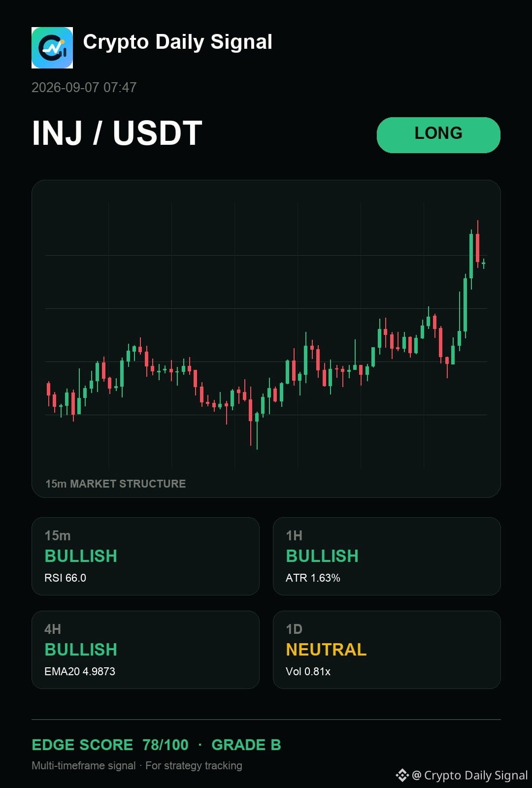Screen dimensions: 532x788
Task: Click the tallest green candle near the chart's right edge
Action: pos(465,305)
